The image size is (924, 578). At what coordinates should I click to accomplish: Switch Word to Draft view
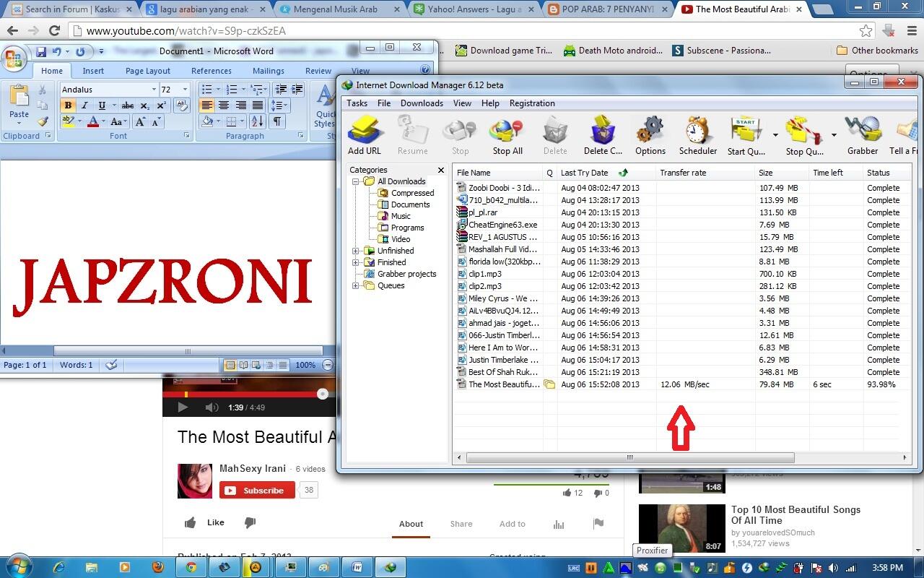[x=283, y=365]
